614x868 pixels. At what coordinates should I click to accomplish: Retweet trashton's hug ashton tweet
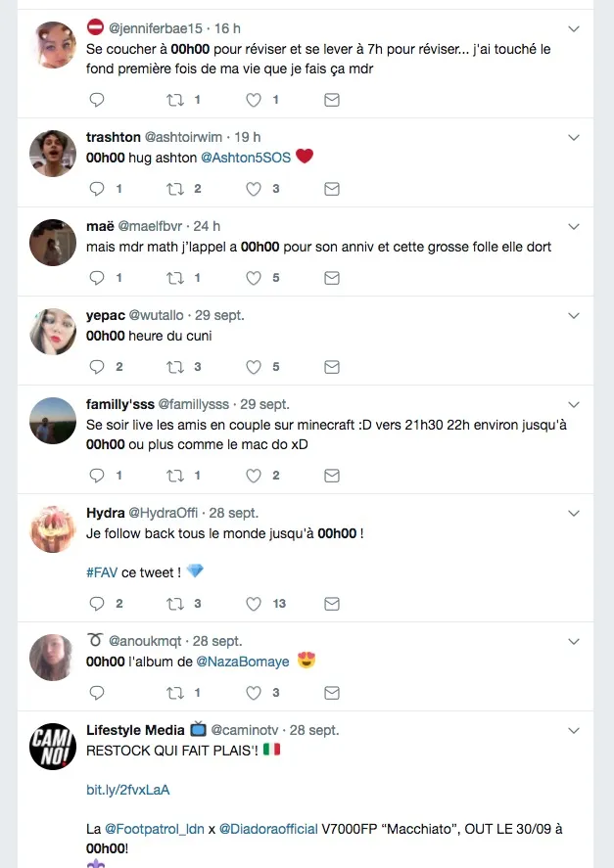176,189
